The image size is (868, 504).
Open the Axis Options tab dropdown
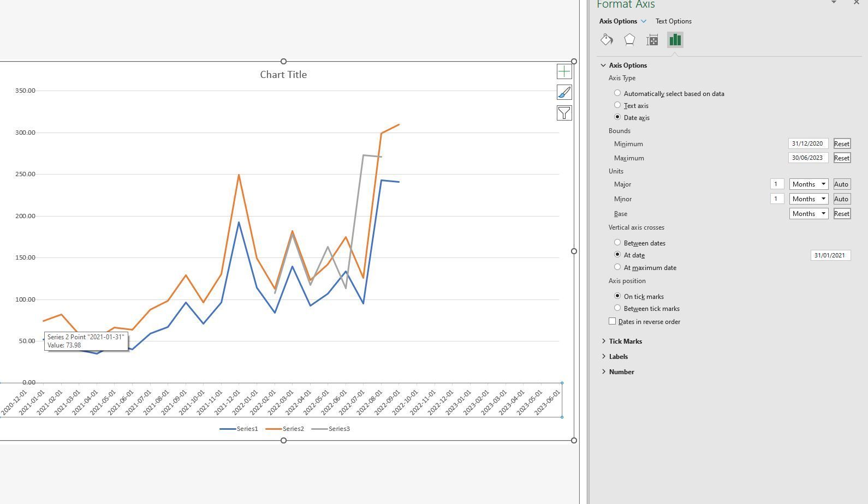644,21
